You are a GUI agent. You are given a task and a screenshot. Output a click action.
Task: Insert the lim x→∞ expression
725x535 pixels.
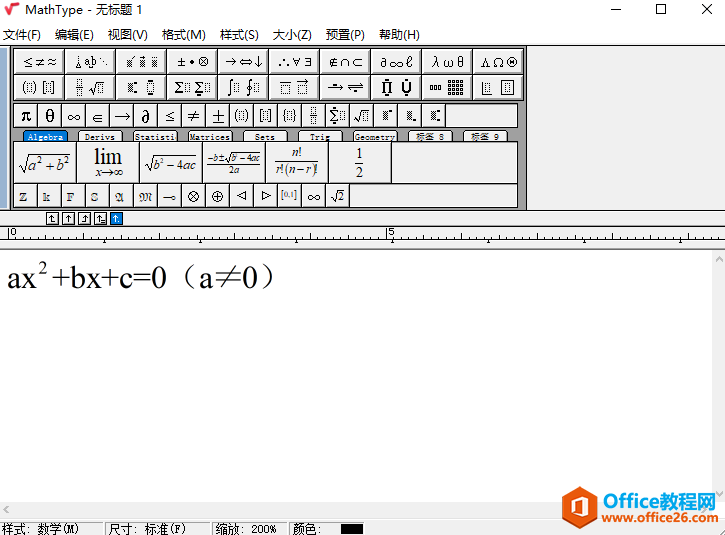point(107,163)
